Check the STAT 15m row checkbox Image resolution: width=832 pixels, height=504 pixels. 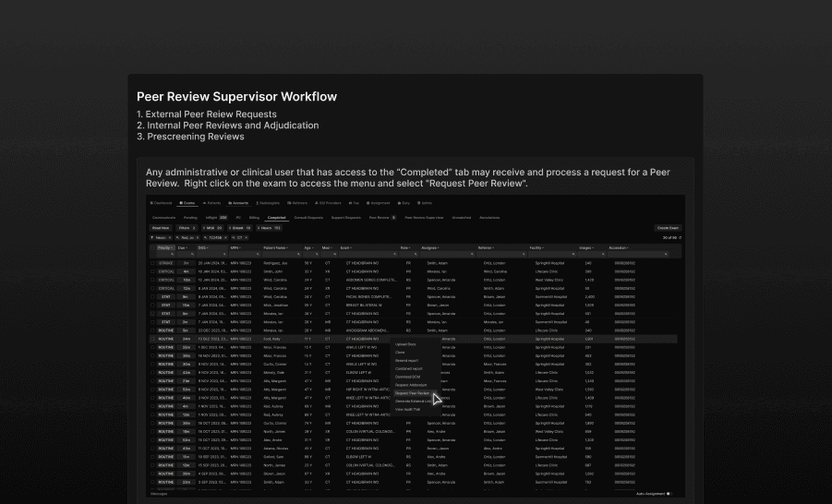[x=152, y=305]
